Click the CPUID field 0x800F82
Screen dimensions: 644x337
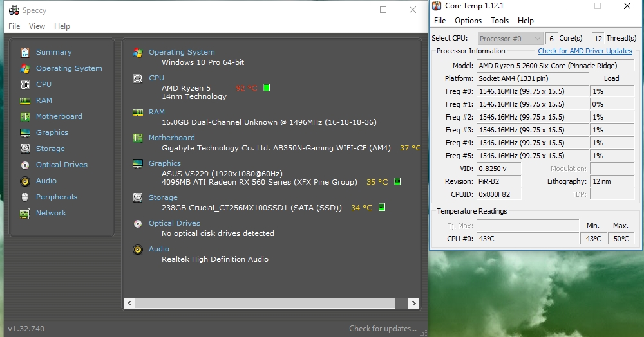point(498,194)
